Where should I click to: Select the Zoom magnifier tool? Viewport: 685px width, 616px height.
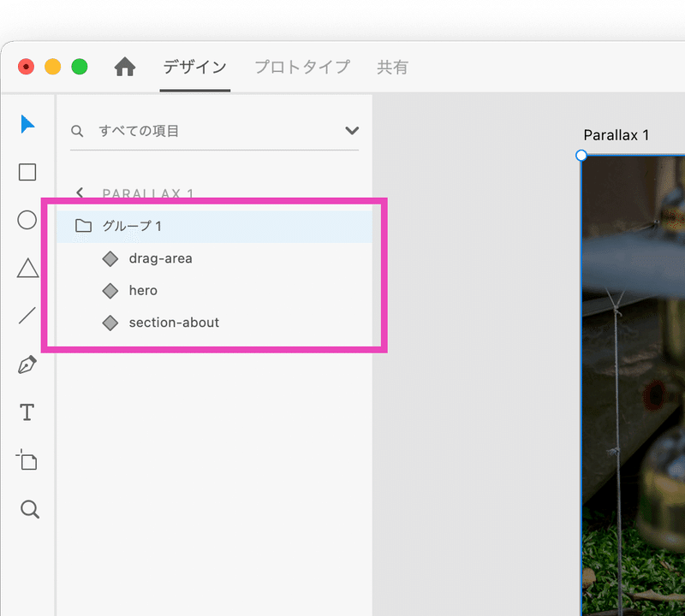[x=30, y=509]
